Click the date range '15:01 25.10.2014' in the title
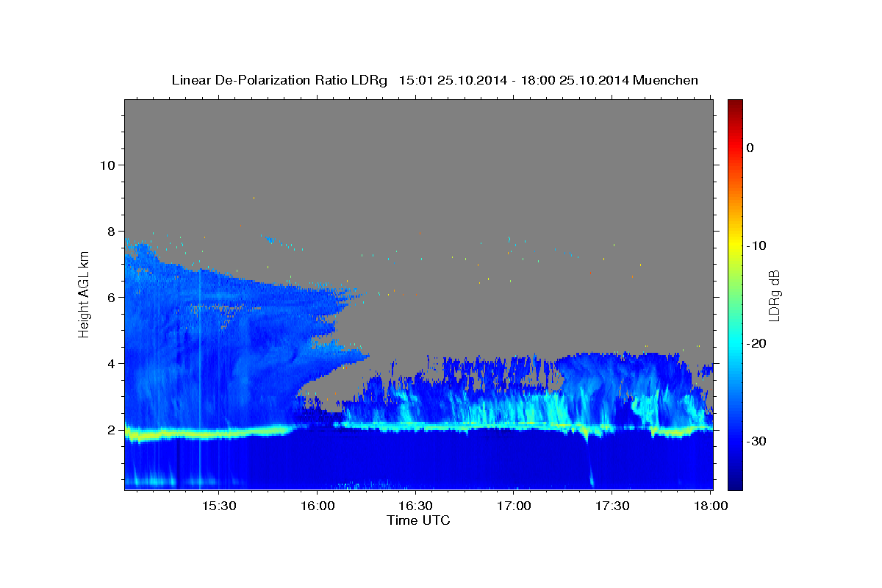 (452, 80)
